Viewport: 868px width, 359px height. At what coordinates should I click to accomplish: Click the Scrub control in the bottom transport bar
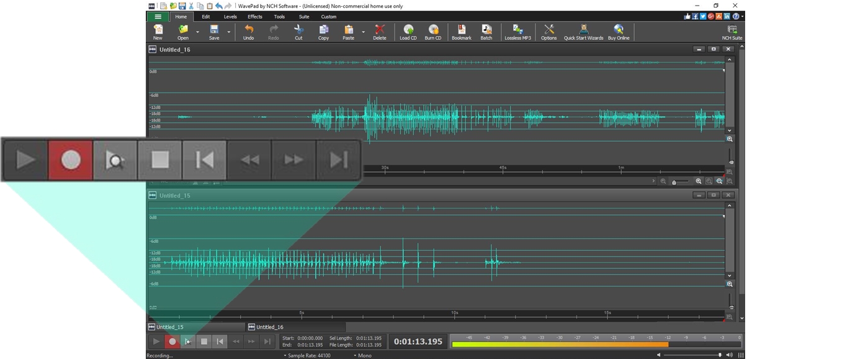(x=188, y=341)
